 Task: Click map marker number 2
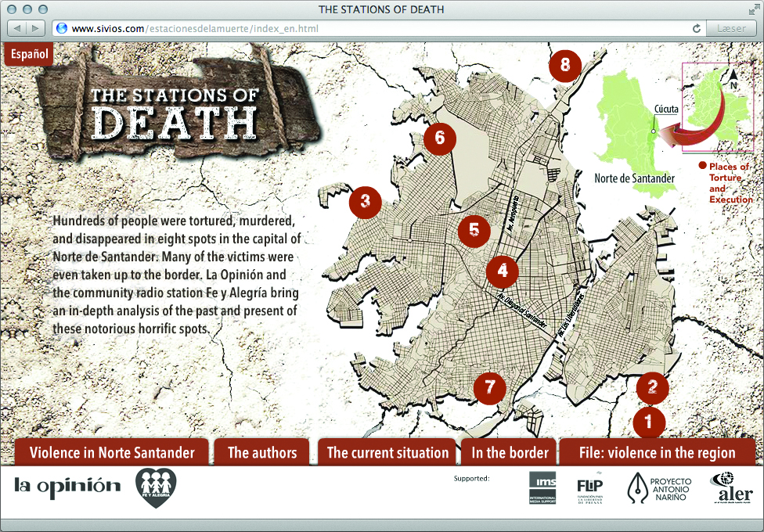[652, 385]
